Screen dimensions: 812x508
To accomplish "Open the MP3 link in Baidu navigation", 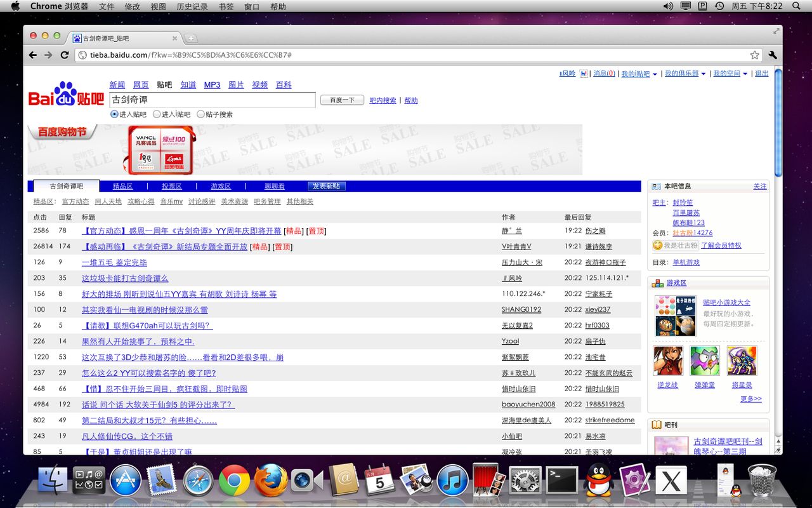I will pyautogui.click(x=212, y=84).
